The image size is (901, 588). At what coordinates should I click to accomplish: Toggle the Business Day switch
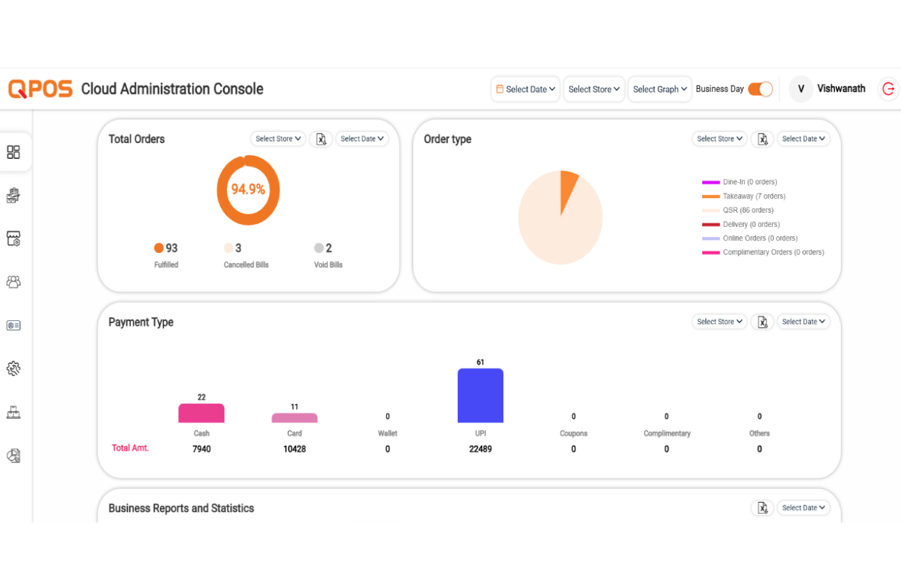click(x=760, y=89)
